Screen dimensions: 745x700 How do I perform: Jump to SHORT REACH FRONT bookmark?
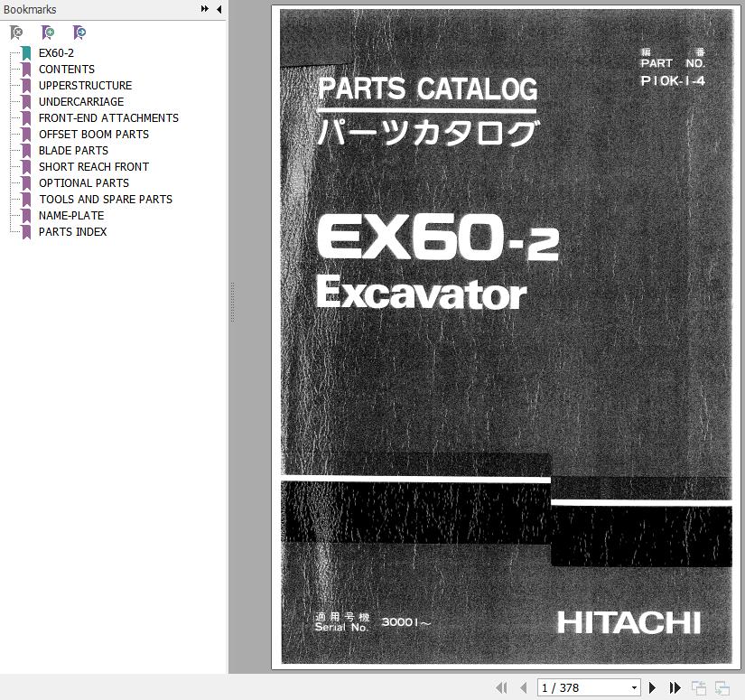tap(94, 167)
